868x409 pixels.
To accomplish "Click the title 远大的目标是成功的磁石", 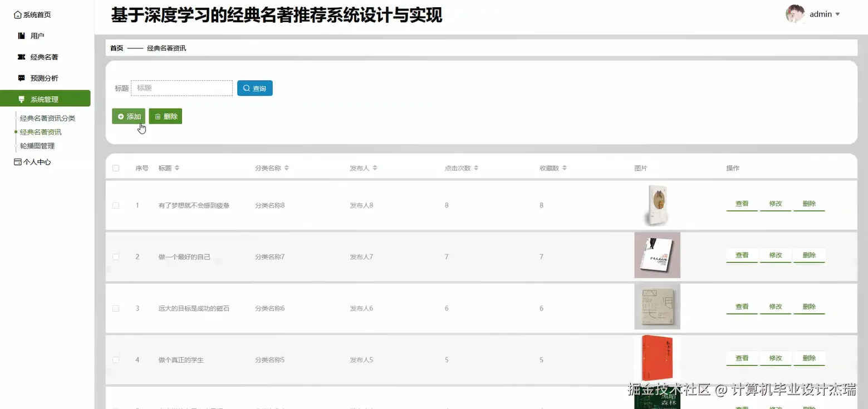I will (194, 308).
